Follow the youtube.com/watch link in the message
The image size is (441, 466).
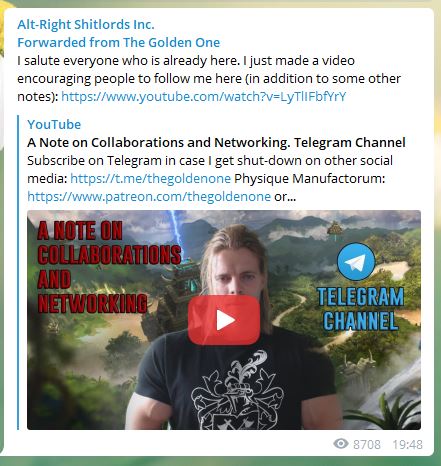tap(204, 97)
